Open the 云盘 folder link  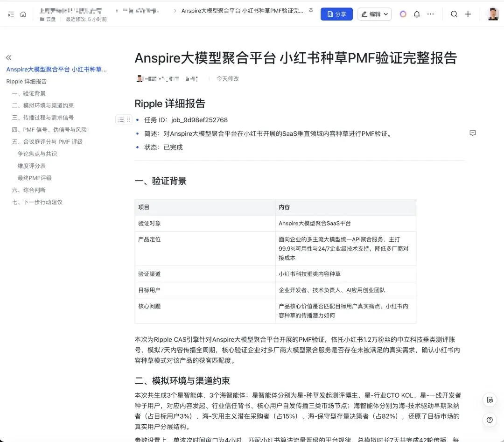point(48,19)
